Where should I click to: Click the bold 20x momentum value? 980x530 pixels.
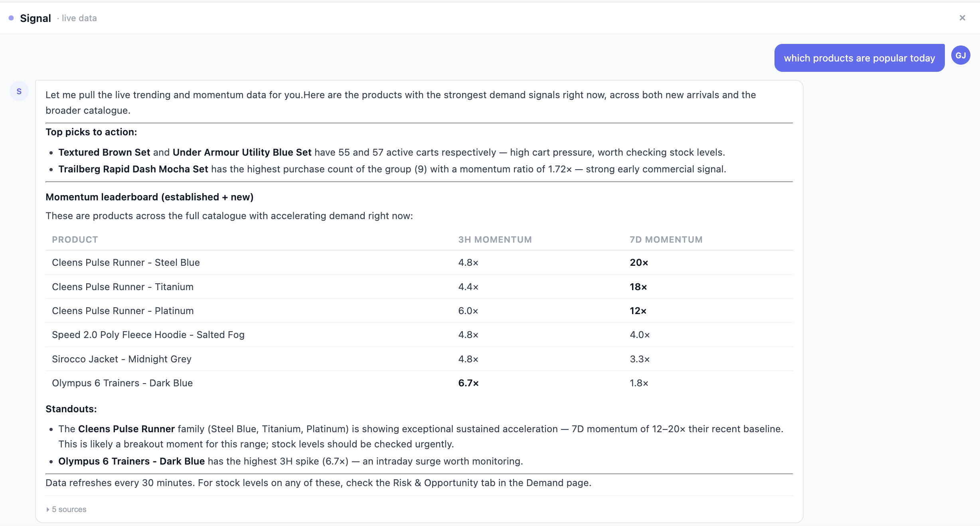pos(639,263)
